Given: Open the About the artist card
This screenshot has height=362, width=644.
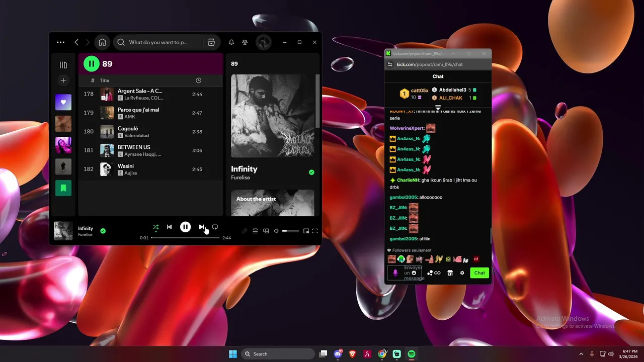Looking at the screenshot, I should (x=273, y=203).
